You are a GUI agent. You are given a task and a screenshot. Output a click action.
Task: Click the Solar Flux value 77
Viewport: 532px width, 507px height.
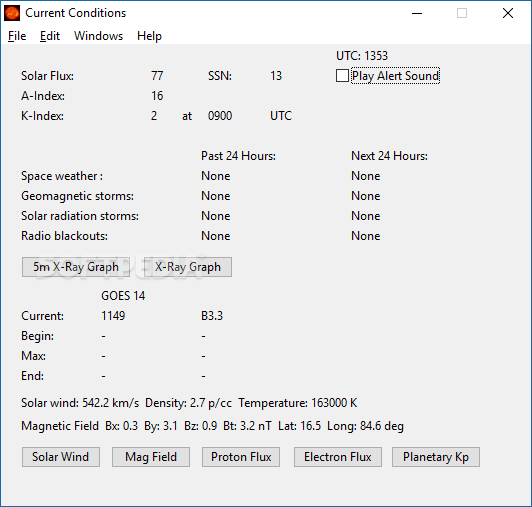tap(157, 76)
